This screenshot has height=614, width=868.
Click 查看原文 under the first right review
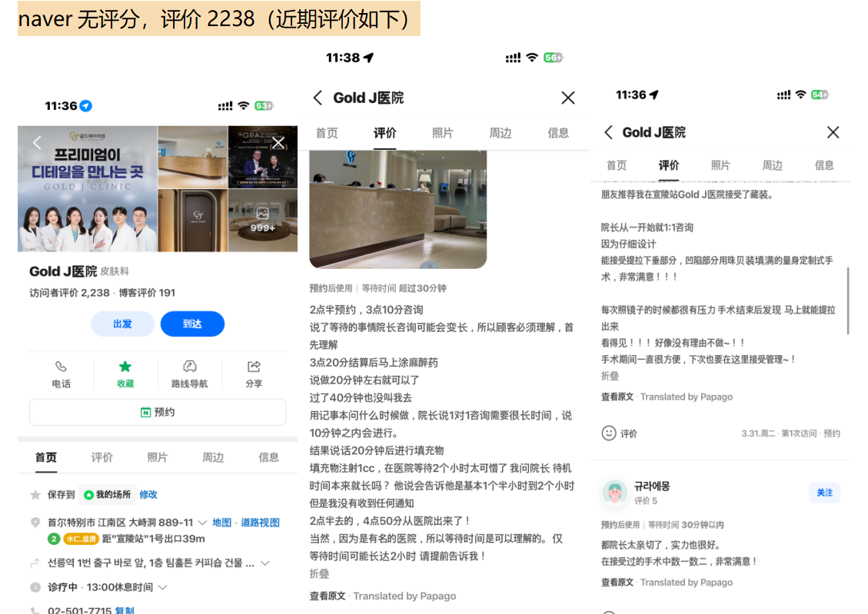tap(617, 397)
